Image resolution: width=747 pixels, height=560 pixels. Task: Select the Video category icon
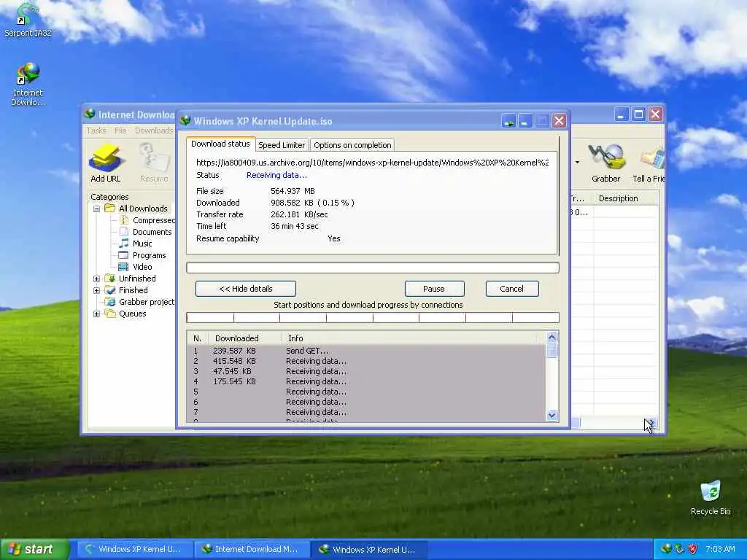point(123,267)
